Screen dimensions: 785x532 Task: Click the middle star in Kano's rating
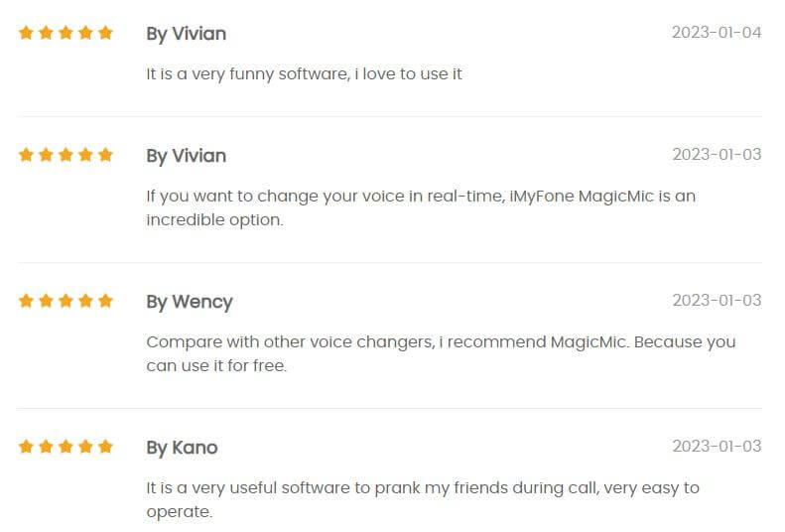[65, 447]
